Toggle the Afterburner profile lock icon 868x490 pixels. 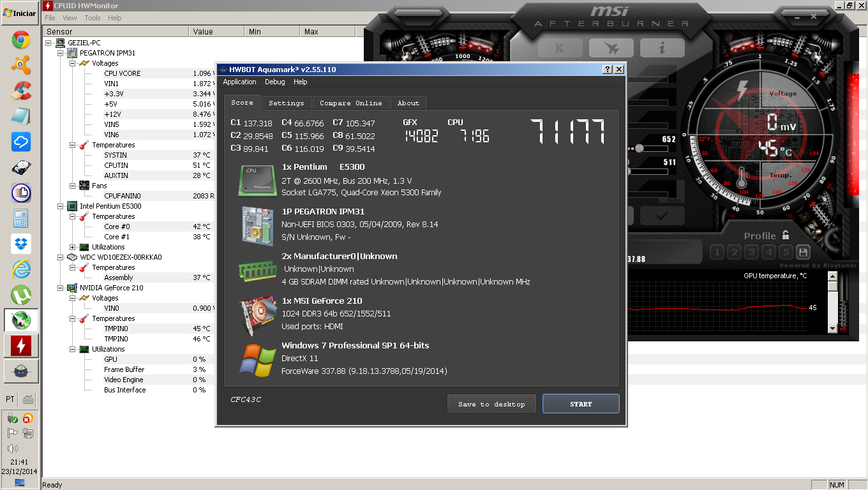pyautogui.click(x=786, y=235)
